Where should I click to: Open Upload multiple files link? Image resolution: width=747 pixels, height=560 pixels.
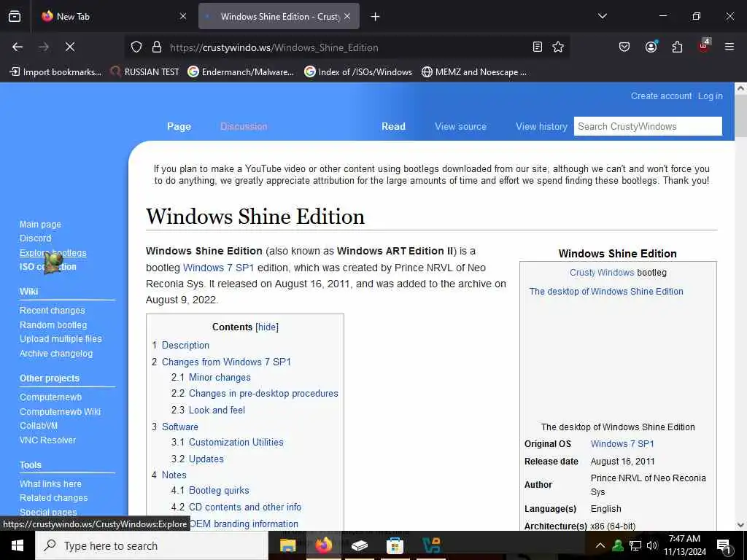(x=61, y=338)
